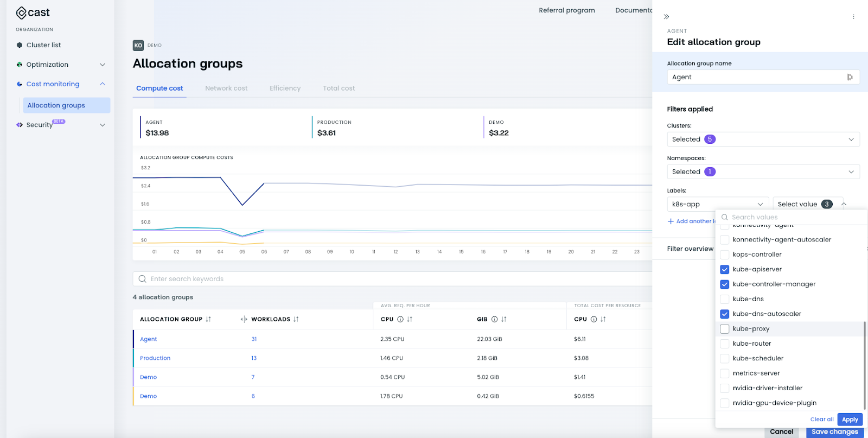Click Clear all in values list
868x438 pixels.
point(822,420)
